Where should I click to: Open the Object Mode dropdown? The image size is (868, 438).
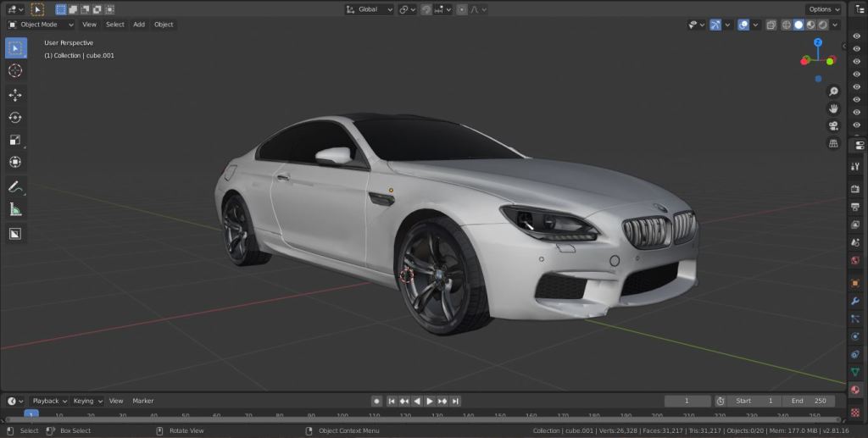click(41, 25)
